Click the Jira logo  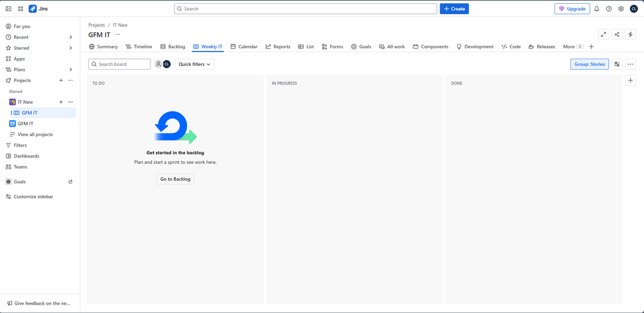click(x=38, y=8)
